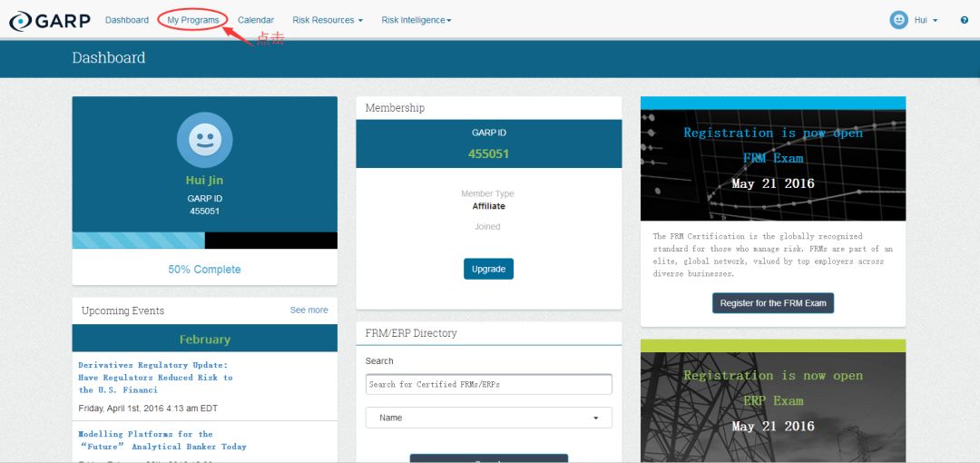Click the FRM Certification description paragraph
The width and height of the screenshot is (980, 463).
click(x=773, y=255)
